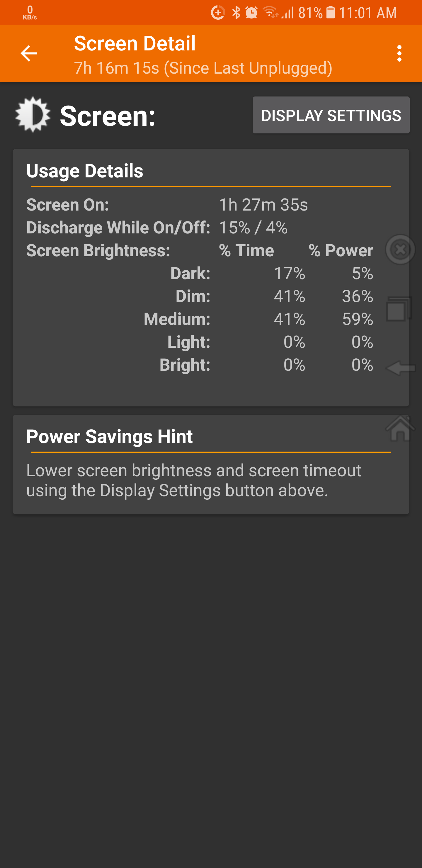
Task: Open Display Settings
Action: tap(331, 115)
